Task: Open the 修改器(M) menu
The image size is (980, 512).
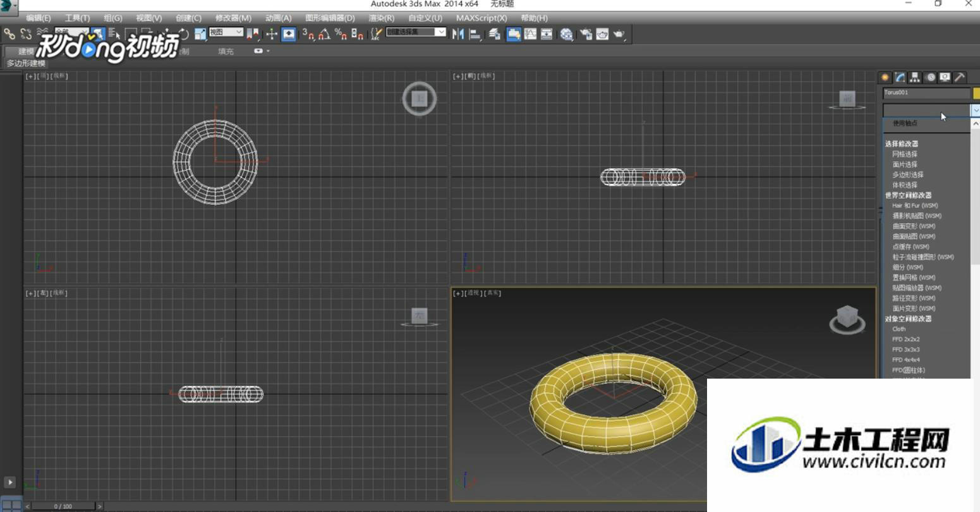Action: click(233, 18)
